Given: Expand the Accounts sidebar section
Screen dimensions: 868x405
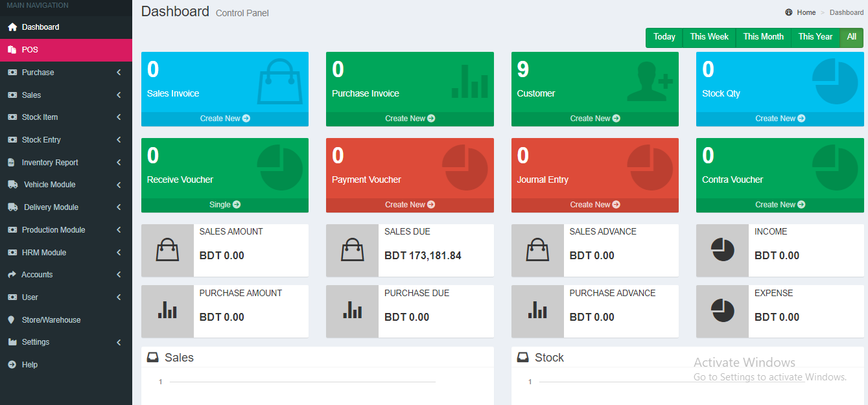Looking at the screenshot, I should tap(119, 275).
